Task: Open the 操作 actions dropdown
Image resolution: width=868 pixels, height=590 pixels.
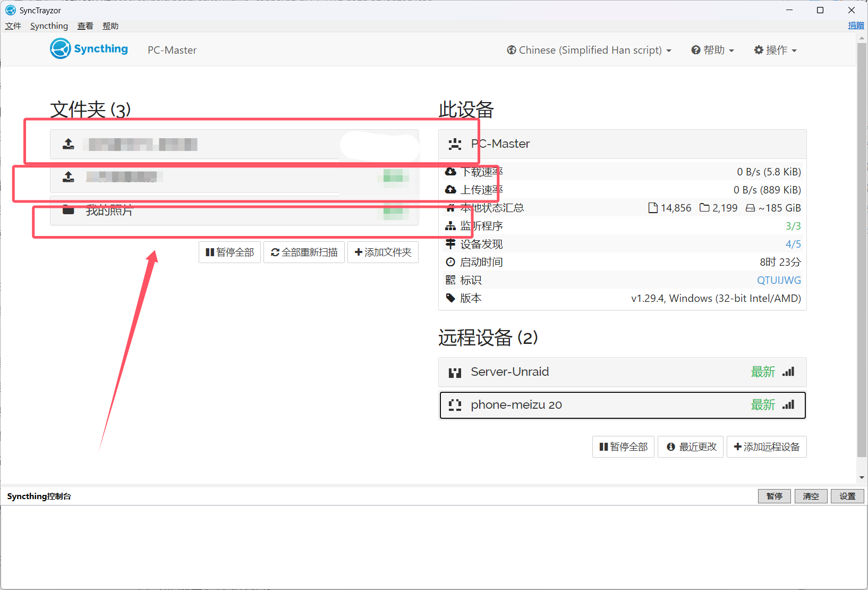Action: tap(775, 50)
